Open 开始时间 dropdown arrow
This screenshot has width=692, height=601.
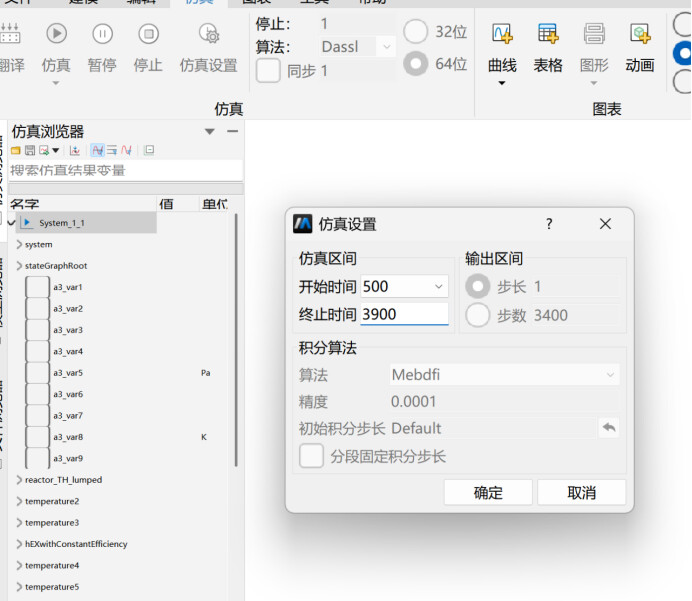click(438, 286)
